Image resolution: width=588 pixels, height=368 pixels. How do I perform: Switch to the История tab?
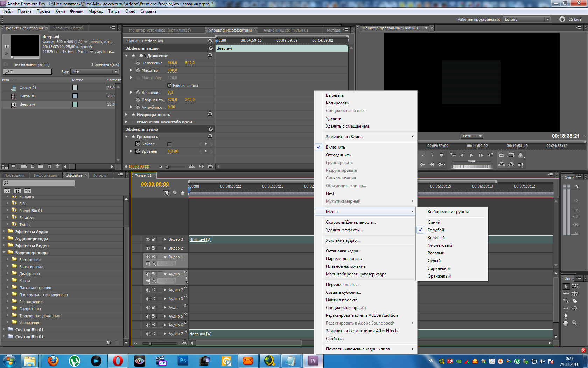(x=100, y=175)
